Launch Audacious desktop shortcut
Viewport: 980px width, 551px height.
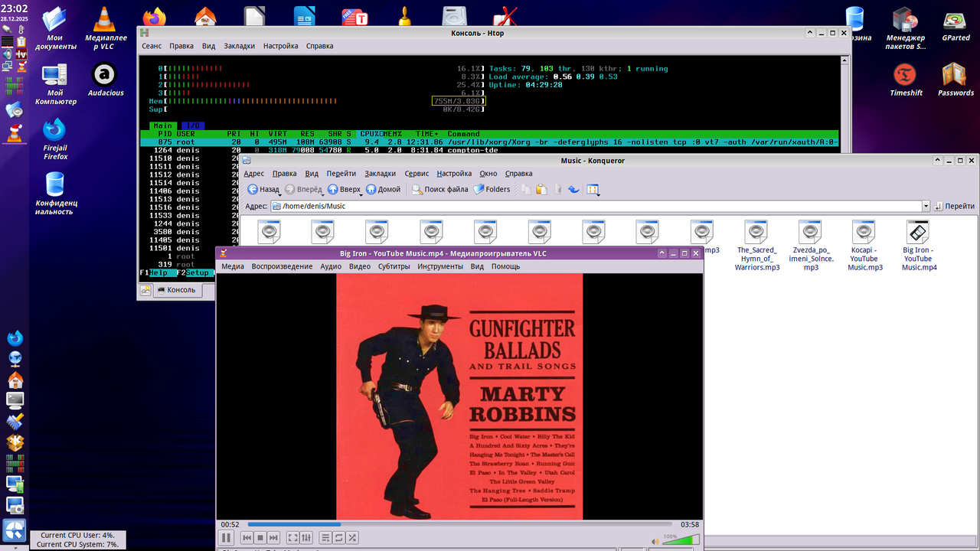click(105, 80)
